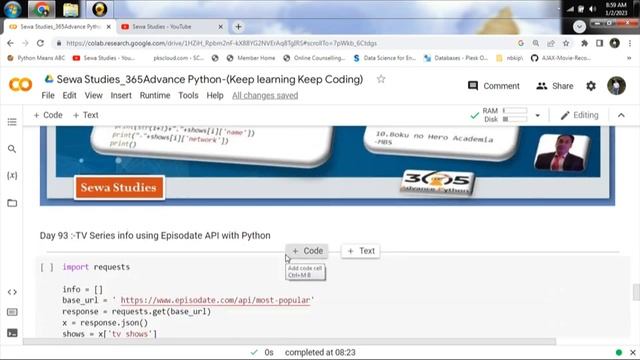Open the Tools menu

pyautogui.click(x=188, y=95)
